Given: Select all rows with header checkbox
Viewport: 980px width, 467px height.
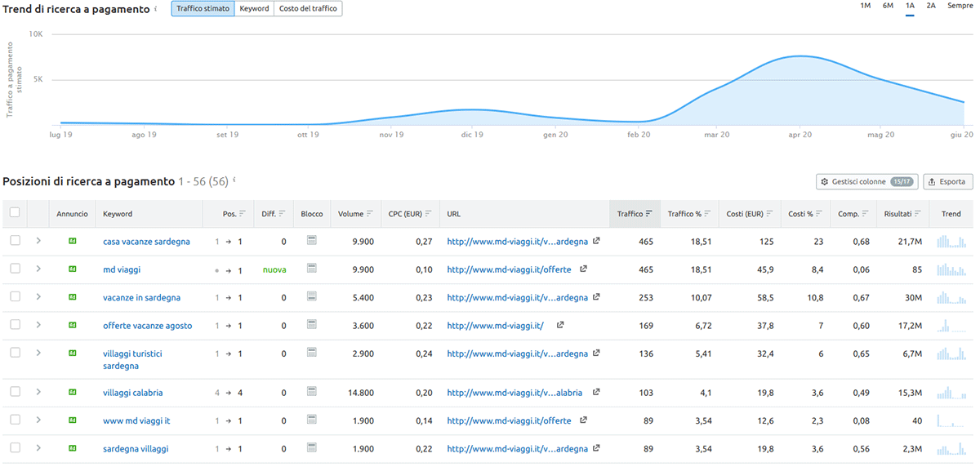Looking at the screenshot, I should pyautogui.click(x=15, y=213).
